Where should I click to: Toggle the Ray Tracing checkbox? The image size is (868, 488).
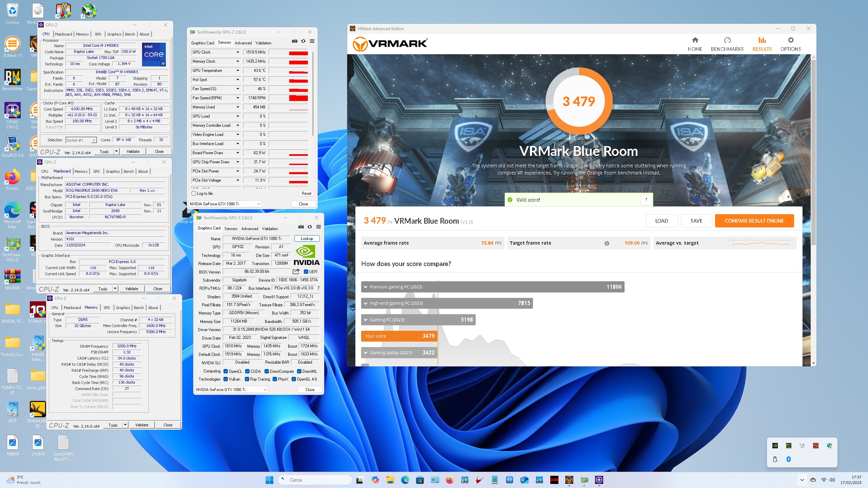click(247, 379)
